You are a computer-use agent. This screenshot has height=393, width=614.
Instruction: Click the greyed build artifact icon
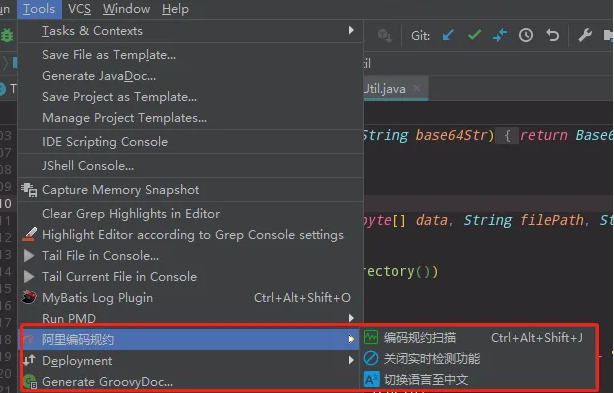click(385, 36)
